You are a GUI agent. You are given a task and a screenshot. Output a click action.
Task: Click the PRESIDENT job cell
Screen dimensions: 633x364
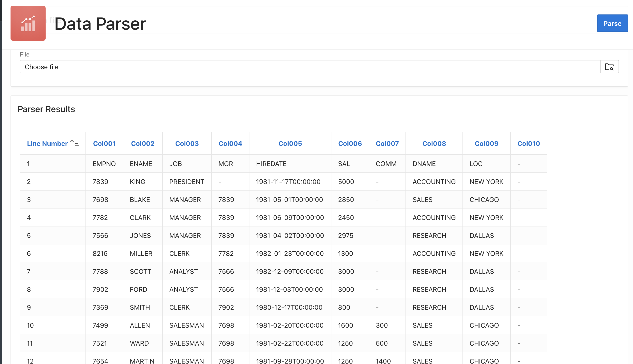(x=187, y=182)
